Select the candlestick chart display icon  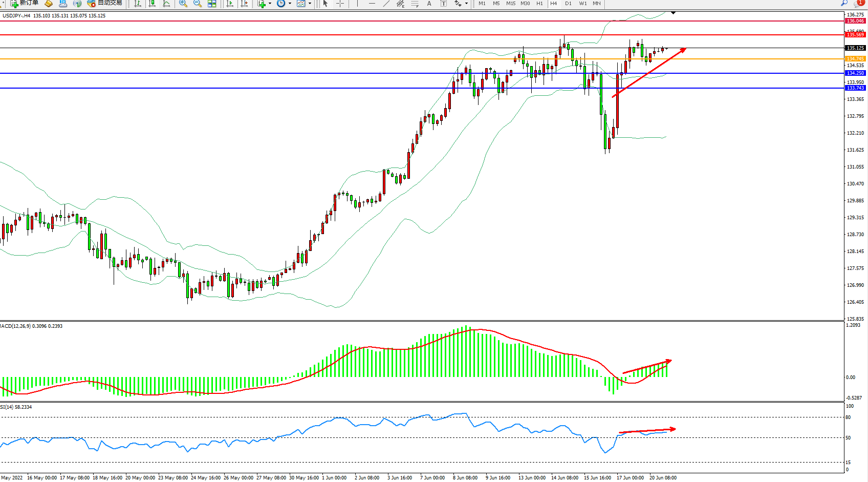[152, 4]
